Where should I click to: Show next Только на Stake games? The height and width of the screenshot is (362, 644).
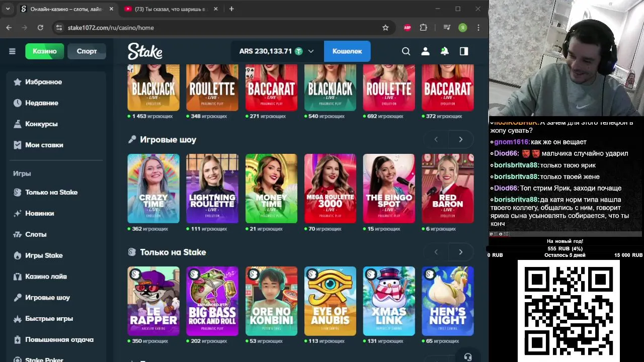(460, 252)
